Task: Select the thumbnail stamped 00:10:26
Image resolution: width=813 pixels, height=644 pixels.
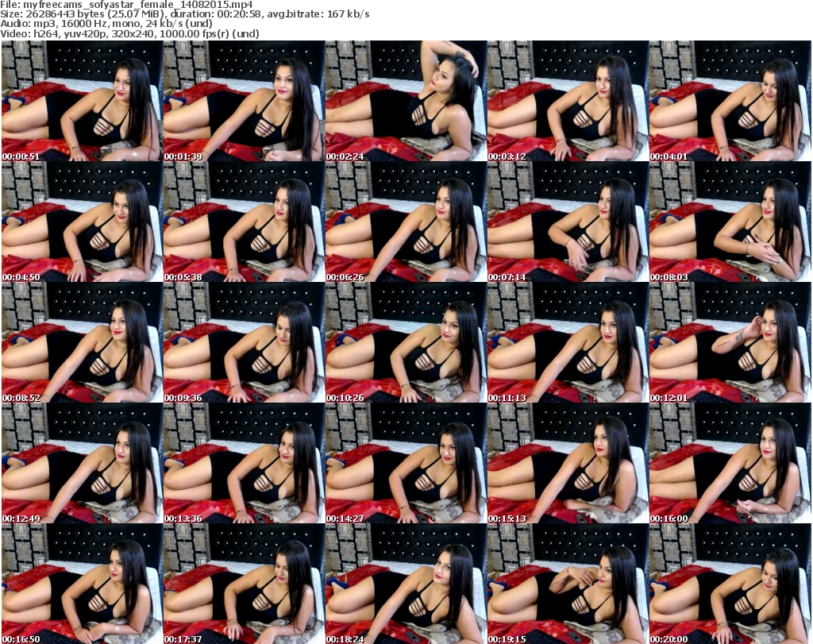Action: click(406, 343)
